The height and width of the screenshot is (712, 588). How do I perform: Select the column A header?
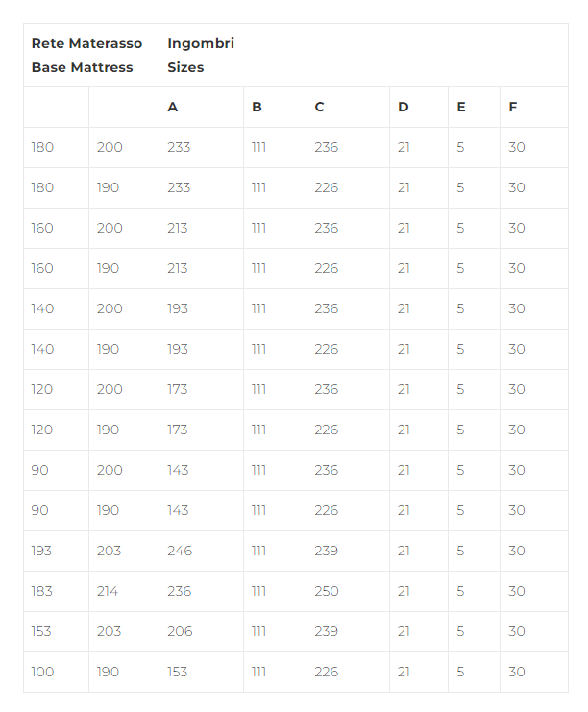point(173,107)
